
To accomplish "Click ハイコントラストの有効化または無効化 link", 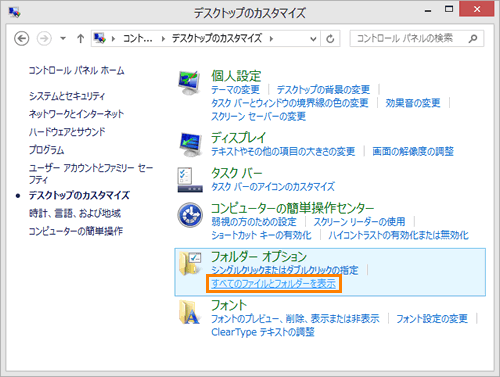I will pyautogui.click(x=398, y=235).
